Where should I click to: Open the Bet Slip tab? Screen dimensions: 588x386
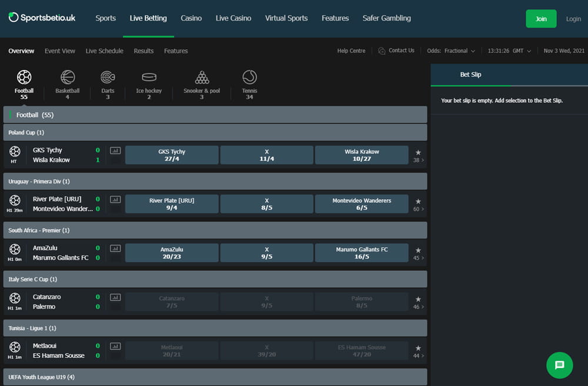click(x=470, y=75)
